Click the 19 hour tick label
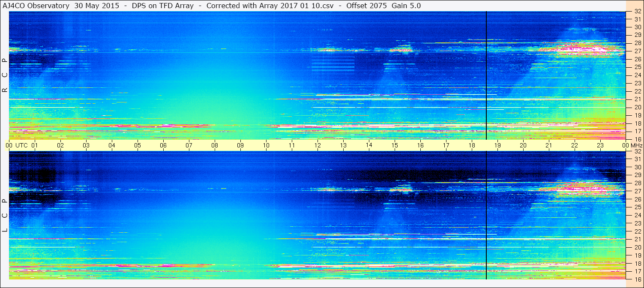This screenshot has width=644, height=288. tap(497, 145)
